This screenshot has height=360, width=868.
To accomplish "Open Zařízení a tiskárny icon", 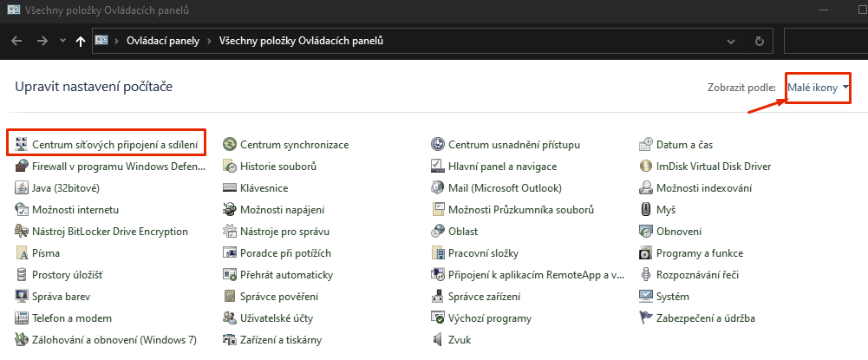I will point(230,340).
